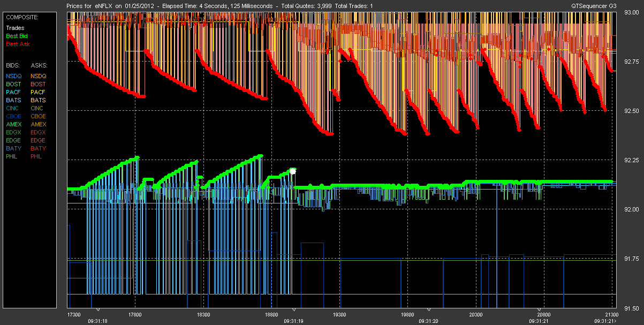The width and height of the screenshot is (644, 325).
Task: Click BATS in the BIDS column
Action: click(x=13, y=100)
